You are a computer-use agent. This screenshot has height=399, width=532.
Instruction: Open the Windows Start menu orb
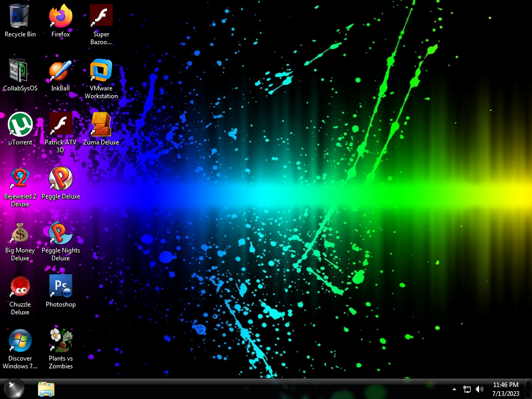(14, 389)
